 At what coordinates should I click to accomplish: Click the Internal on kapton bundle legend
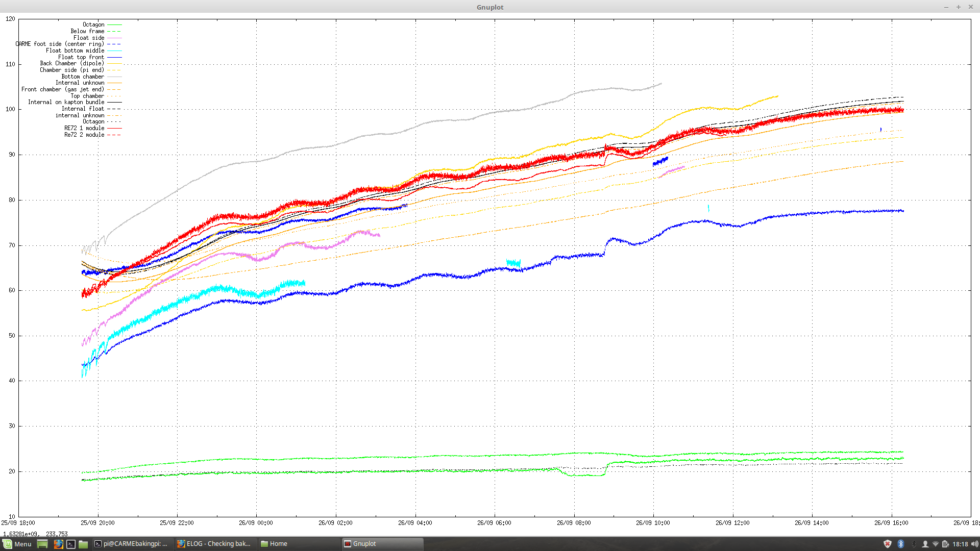[x=66, y=102]
